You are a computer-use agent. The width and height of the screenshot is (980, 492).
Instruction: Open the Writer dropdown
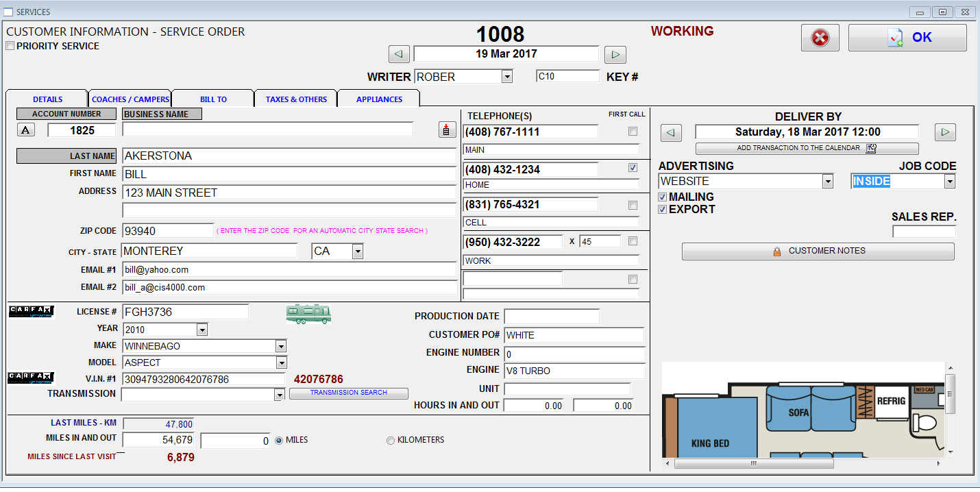pyautogui.click(x=507, y=76)
